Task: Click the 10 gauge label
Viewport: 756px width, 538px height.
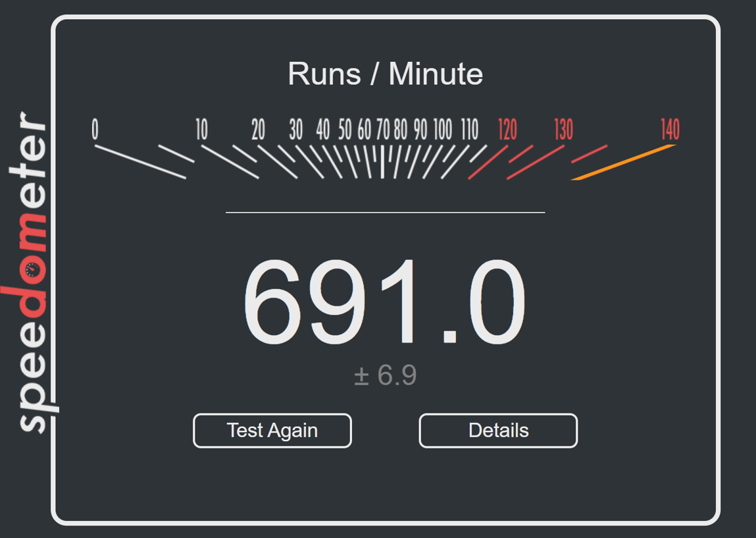Action: tap(201, 129)
